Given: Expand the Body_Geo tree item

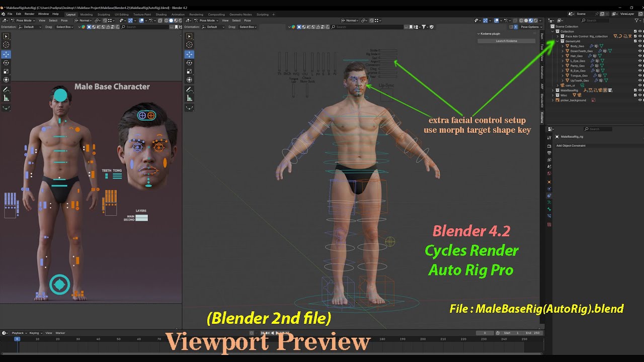Looking at the screenshot, I should 562,46.
